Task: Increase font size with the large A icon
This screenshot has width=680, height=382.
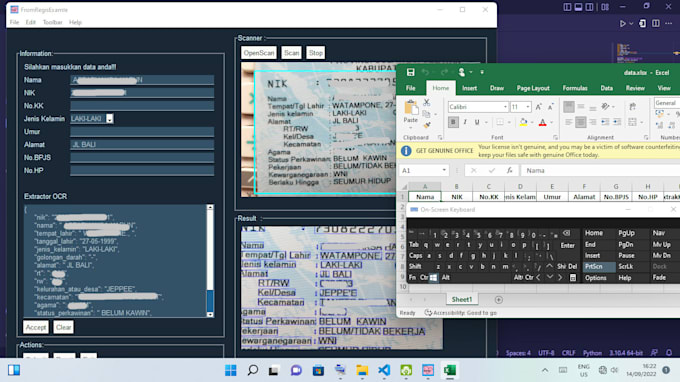Action: coord(539,107)
